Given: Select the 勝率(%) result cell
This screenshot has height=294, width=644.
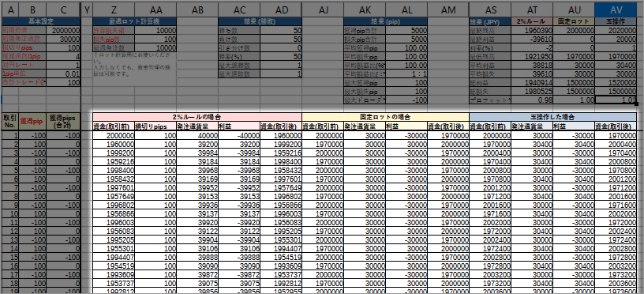Looking at the screenshot, I should pos(281,56).
